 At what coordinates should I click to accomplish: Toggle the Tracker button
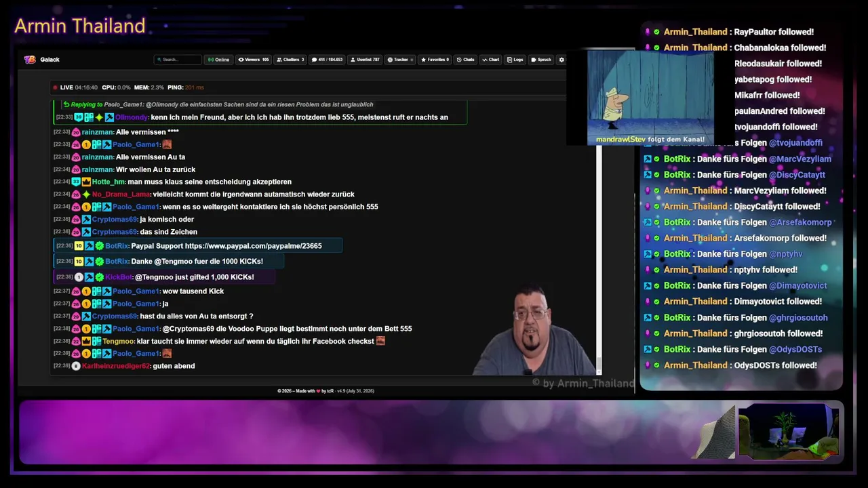[400, 60]
